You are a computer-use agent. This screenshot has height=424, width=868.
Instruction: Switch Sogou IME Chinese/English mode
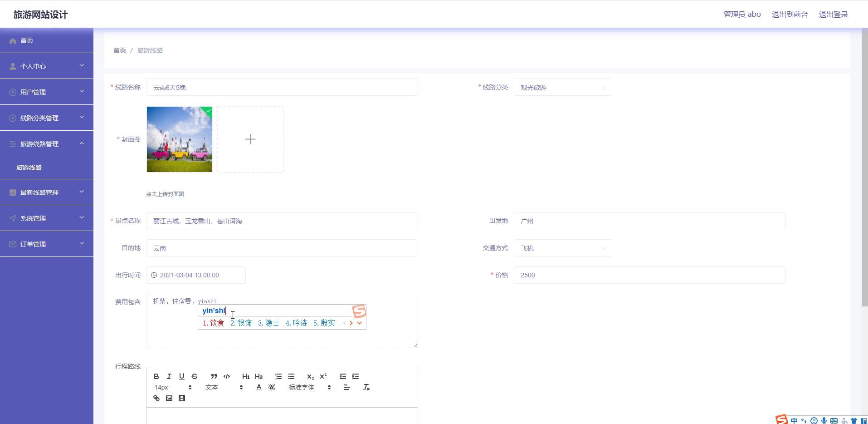point(794,420)
